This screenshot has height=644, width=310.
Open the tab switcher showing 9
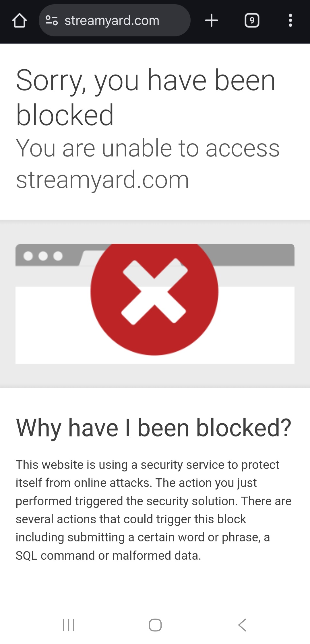point(252,20)
